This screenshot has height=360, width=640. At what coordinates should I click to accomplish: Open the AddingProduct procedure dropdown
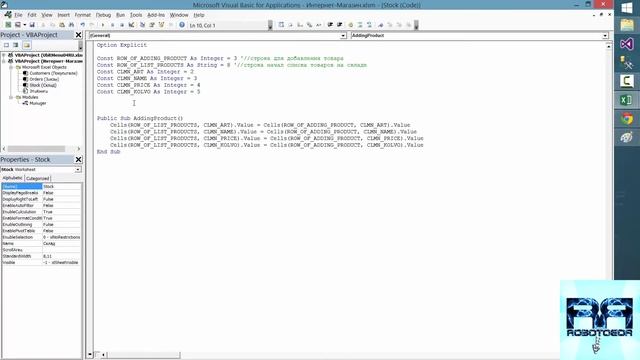pyautogui.click(x=605, y=36)
